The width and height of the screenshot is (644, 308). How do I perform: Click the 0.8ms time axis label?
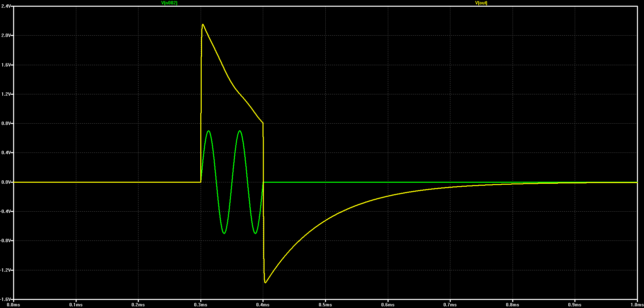tap(513, 305)
